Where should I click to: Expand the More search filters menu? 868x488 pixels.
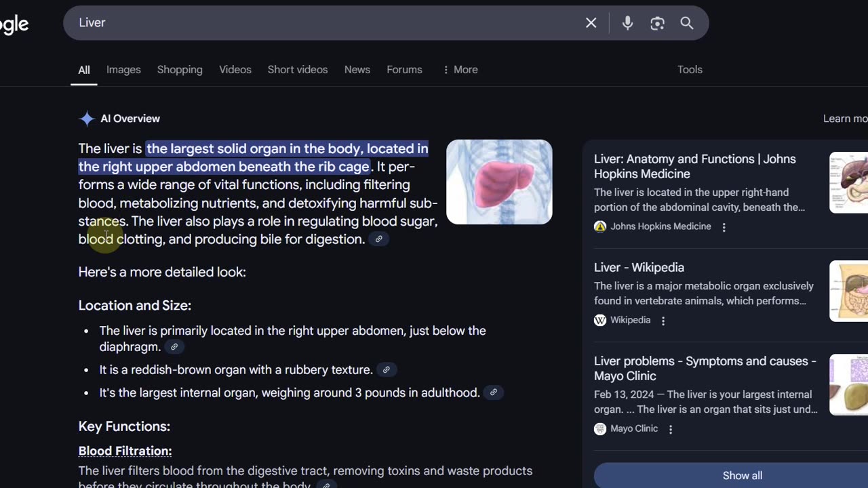pyautogui.click(x=460, y=70)
